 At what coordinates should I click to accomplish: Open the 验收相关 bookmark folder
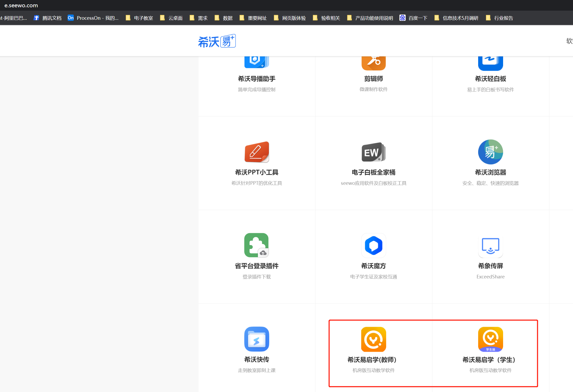click(327, 18)
